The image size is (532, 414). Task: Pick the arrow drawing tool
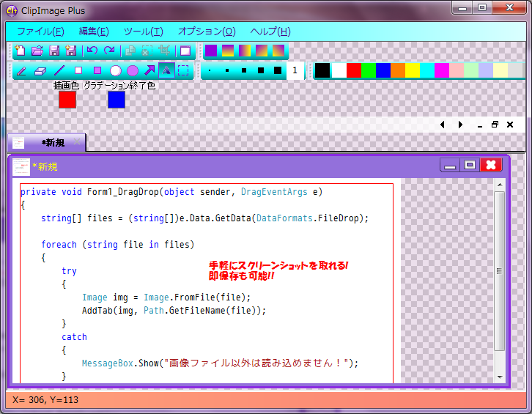[x=149, y=71]
